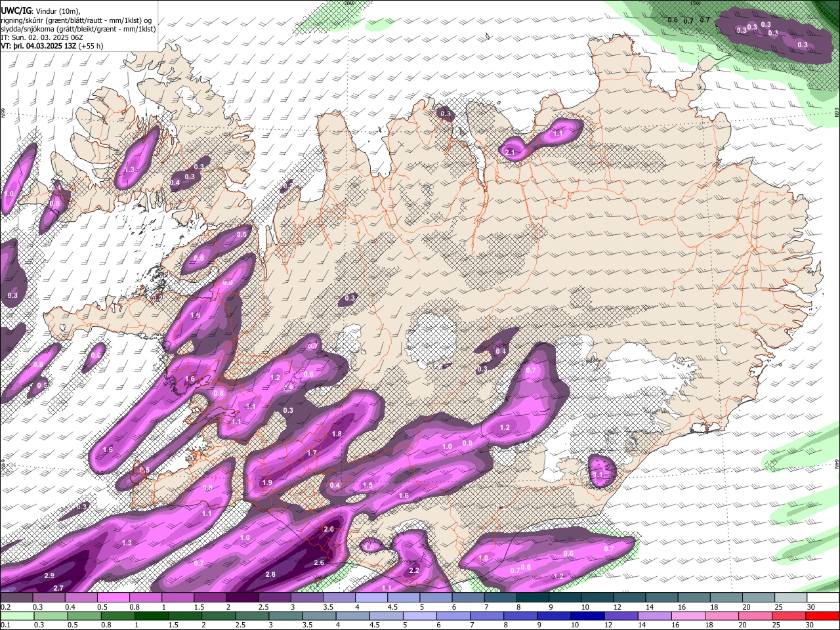Select the 0.1 label on the lower color scale

click(5, 625)
